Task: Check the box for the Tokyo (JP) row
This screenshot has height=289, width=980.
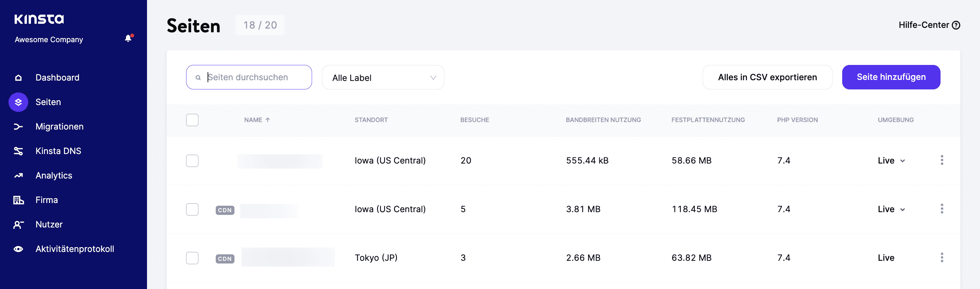Action: (192, 258)
